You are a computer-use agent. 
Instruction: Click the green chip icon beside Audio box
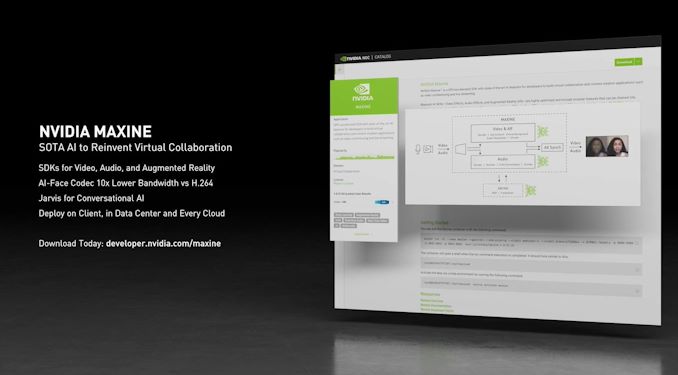pos(542,162)
